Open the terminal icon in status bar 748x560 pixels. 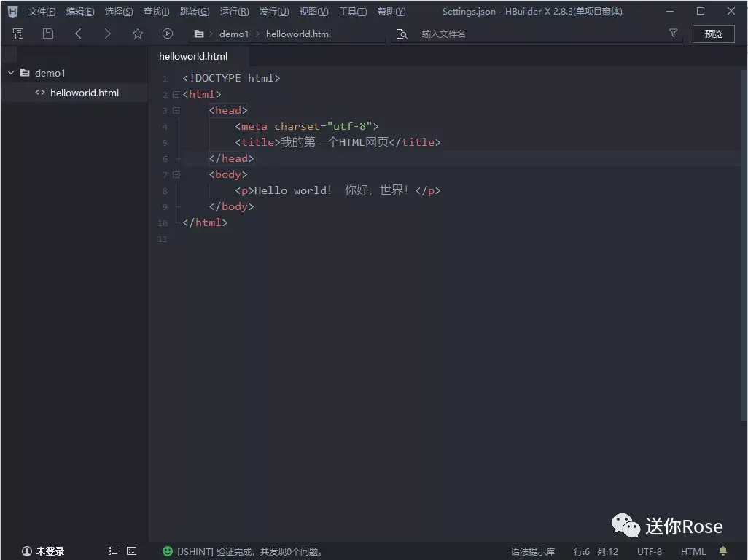[x=131, y=551]
